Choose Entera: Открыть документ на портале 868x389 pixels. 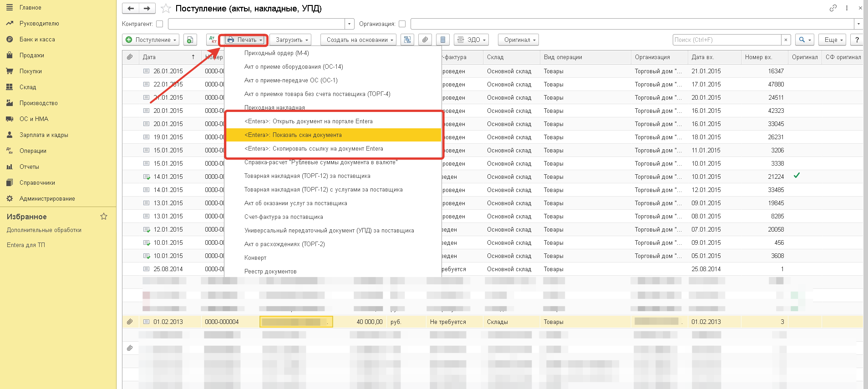click(333, 121)
